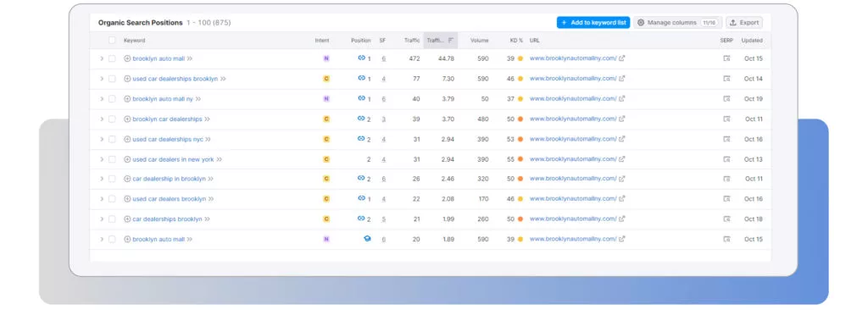Select checkbox for 'car dealership in brooklyn' row
Image resolution: width=868 pixels, height=310 pixels.
(x=112, y=179)
